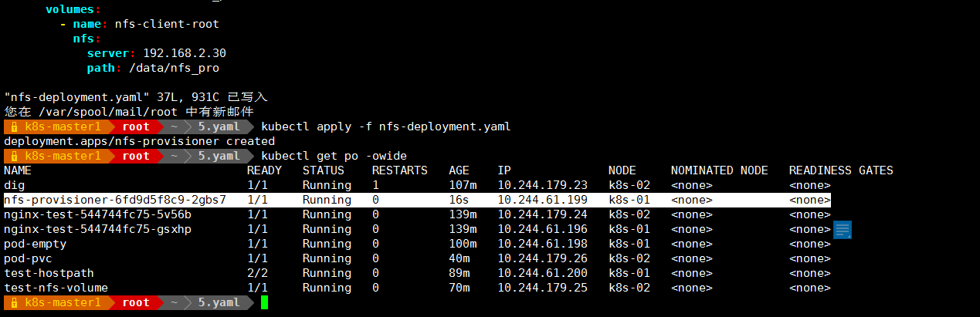Image resolution: width=980 pixels, height=317 pixels.
Task: Click the IP address 10.244.179.23
Action: click(542, 185)
